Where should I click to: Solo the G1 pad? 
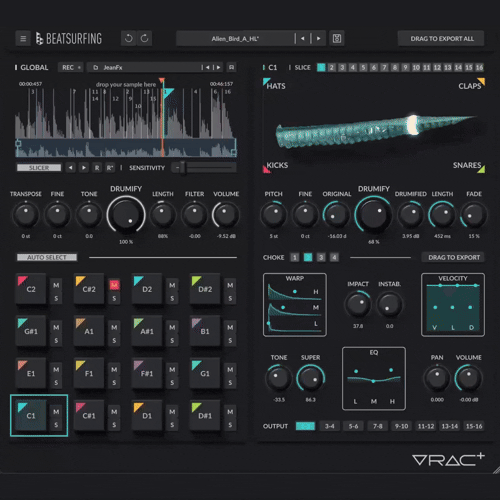pos(230,383)
